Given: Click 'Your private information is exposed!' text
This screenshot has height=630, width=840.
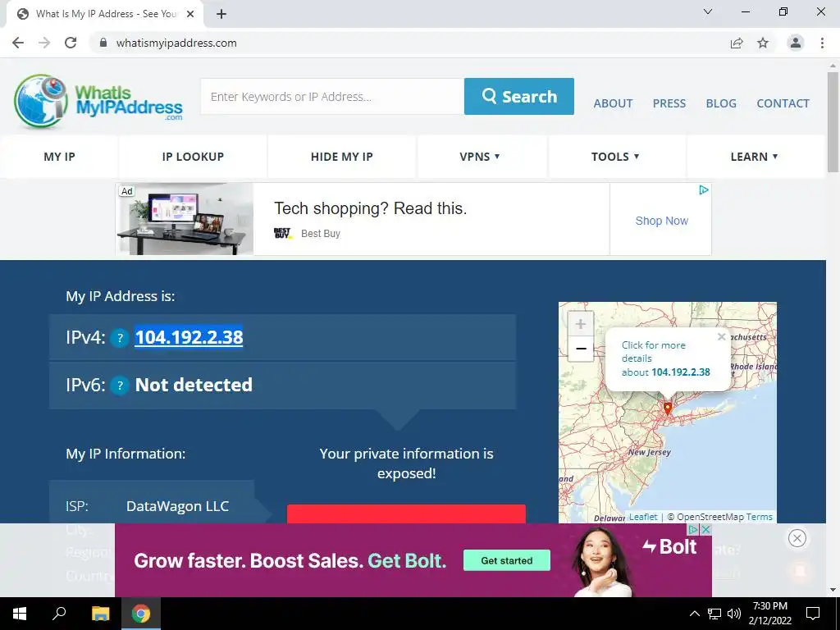Looking at the screenshot, I should coord(406,463).
